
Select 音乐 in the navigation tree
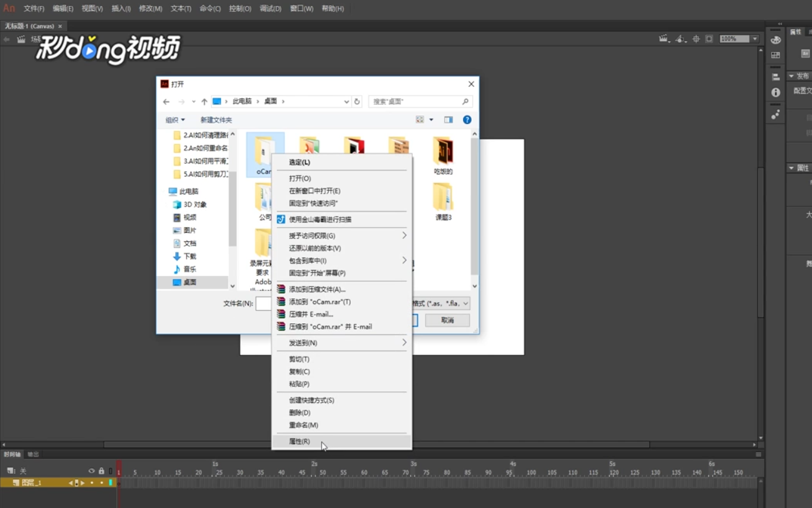pos(184,269)
